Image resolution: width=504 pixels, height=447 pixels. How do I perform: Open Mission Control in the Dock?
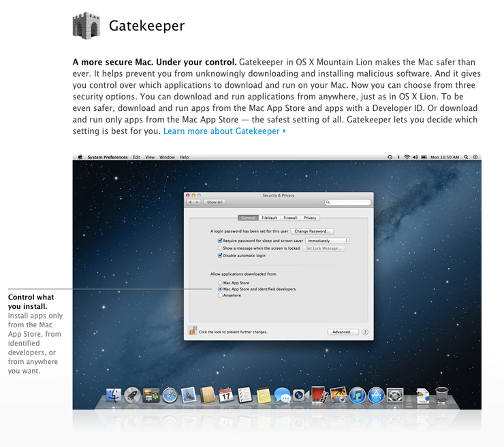point(151,395)
